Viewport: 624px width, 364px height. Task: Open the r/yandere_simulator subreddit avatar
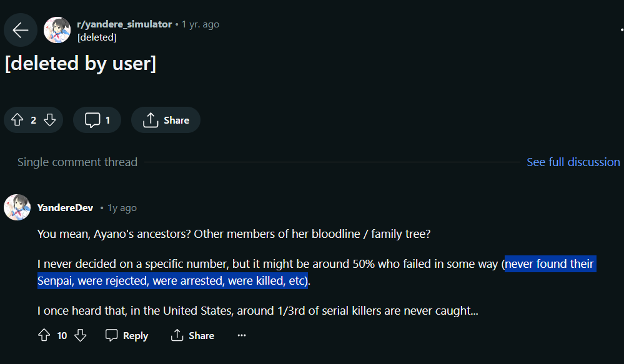point(57,30)
